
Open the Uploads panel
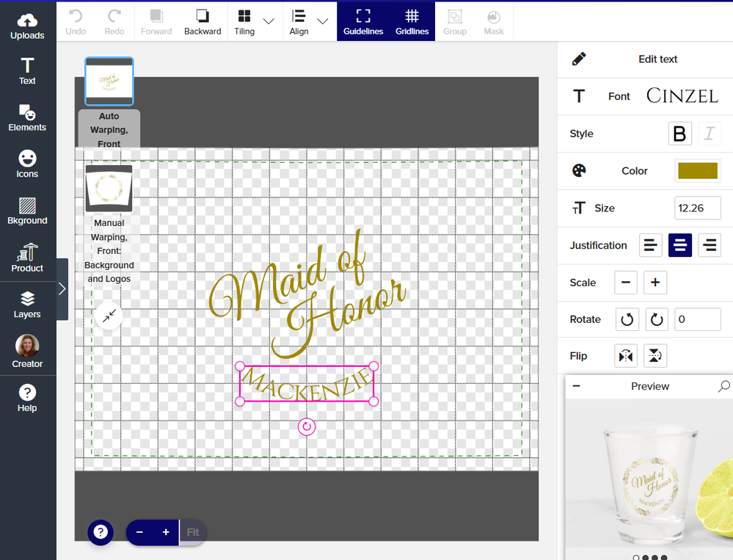tap(27, 26)
